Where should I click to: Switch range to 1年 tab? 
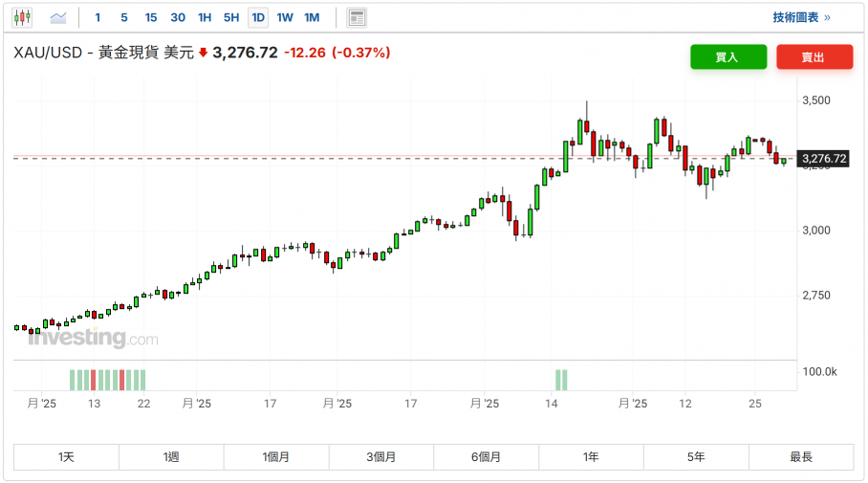[591, 457]
